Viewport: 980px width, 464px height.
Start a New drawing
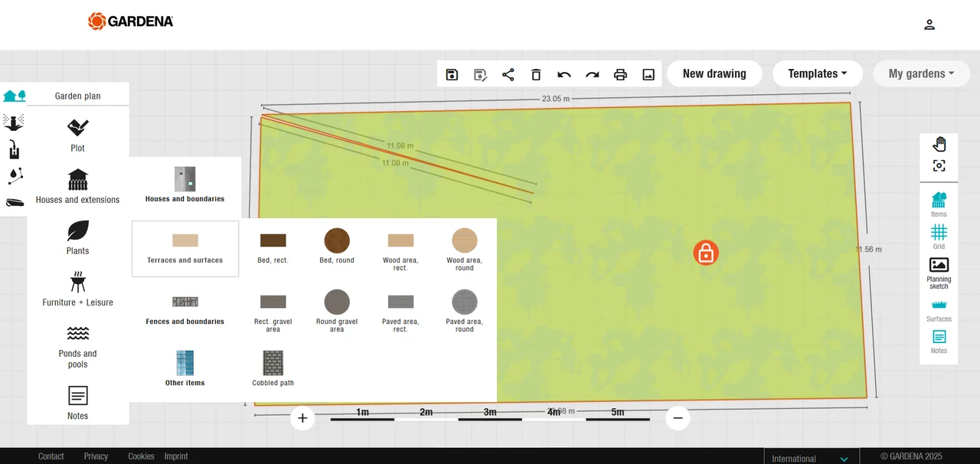coord(714,74)
